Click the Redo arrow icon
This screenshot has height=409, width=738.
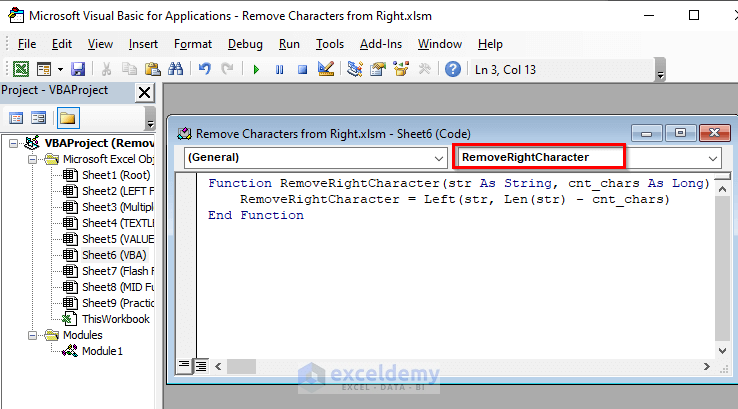point(227,69)
